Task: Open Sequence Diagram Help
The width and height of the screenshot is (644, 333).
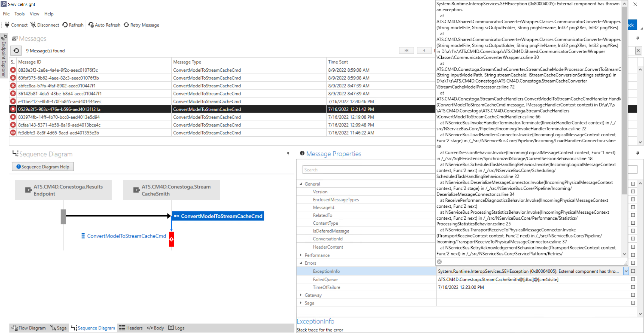Action: (x=43, y=167)
